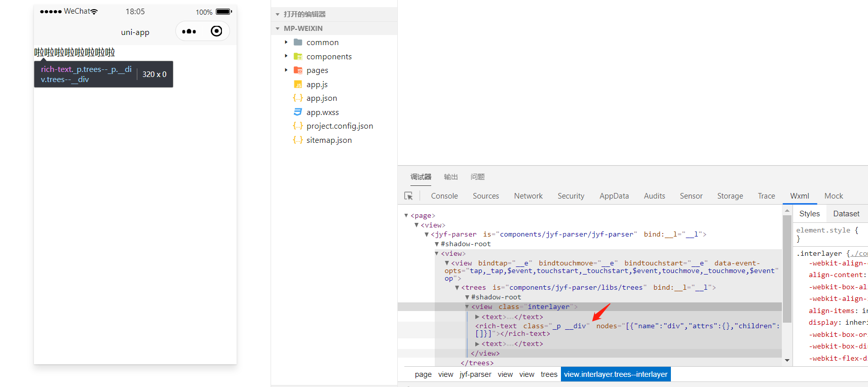Expand the common folder

[x=286, y=42]
